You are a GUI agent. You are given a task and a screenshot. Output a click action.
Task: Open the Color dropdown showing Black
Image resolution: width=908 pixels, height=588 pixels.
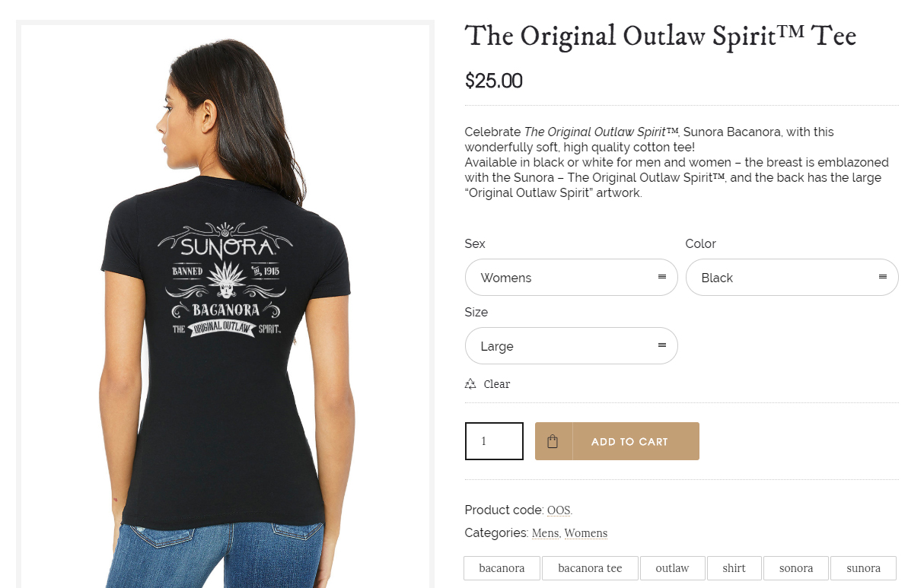point(792,277)
